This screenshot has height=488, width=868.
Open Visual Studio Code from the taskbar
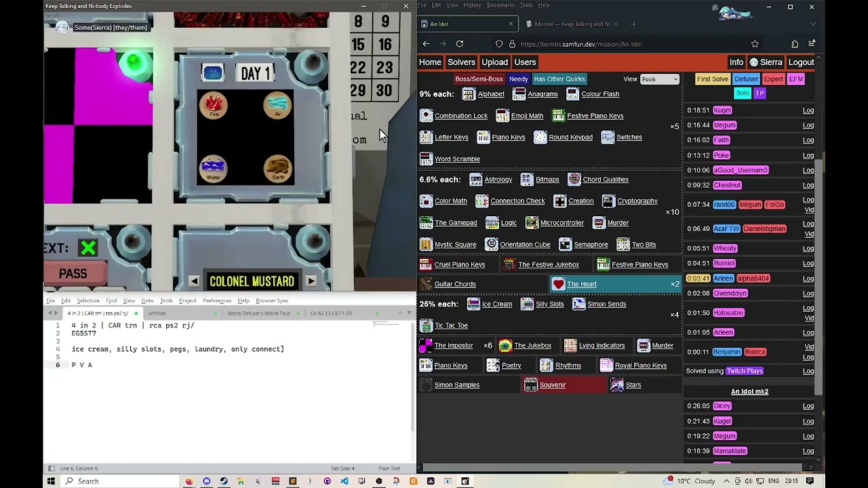tap(344, 481)
